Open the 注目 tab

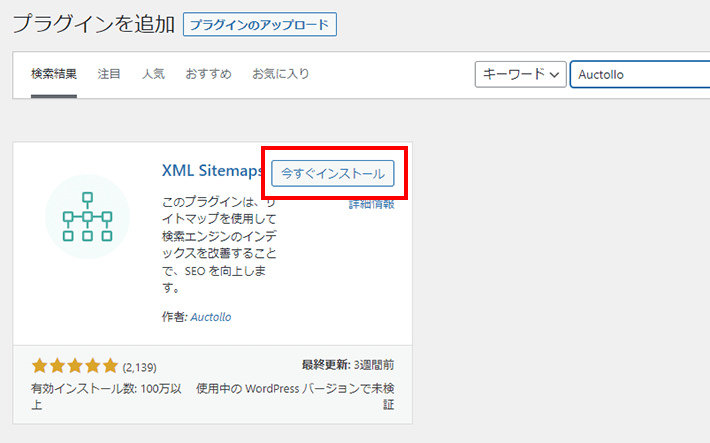pyautogui.click(x=109, y=74)
